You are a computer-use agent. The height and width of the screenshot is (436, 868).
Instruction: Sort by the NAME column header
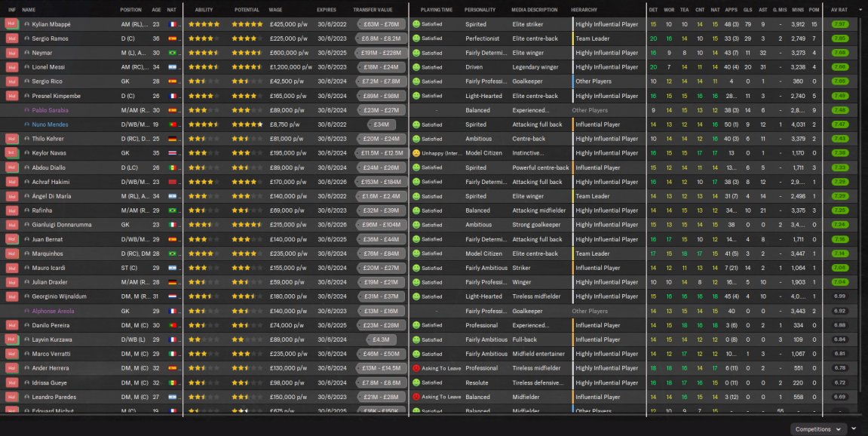tap(28, 9)
